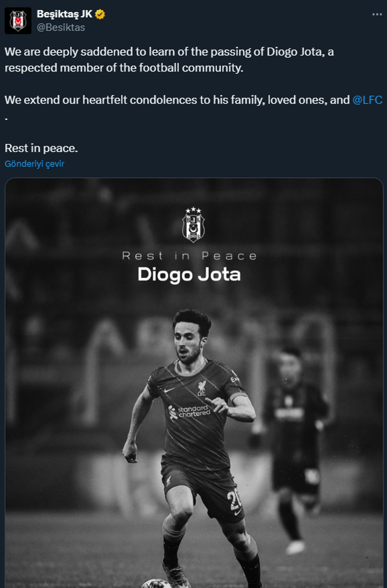Follow the @LFC mention link

(x=367, y=100)
